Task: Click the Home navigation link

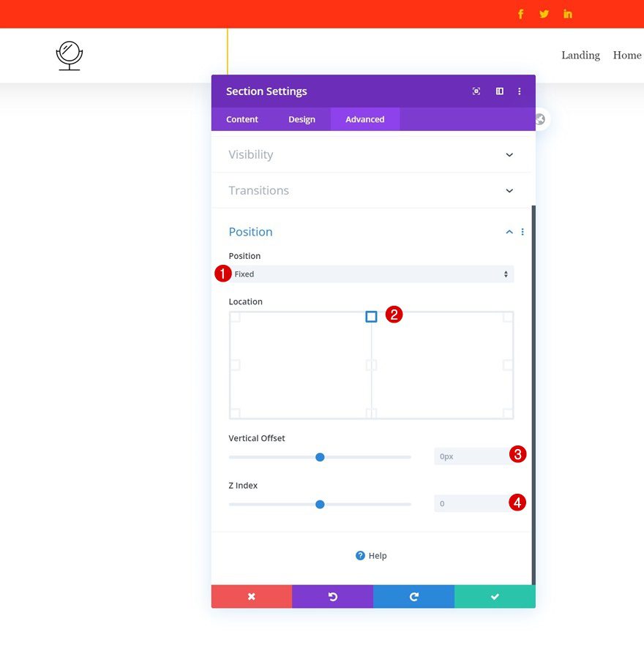Action: pyautogui.click(x=626, y=55)
